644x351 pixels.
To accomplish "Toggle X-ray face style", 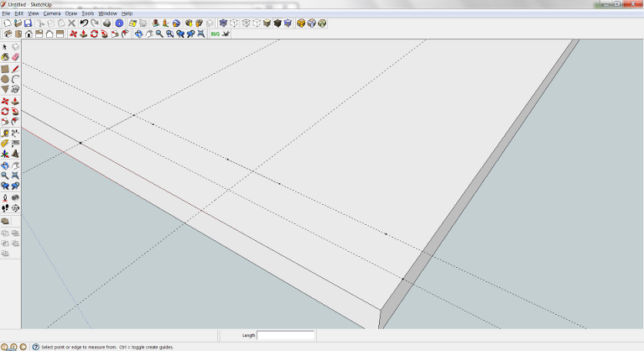I will [223, 24].
